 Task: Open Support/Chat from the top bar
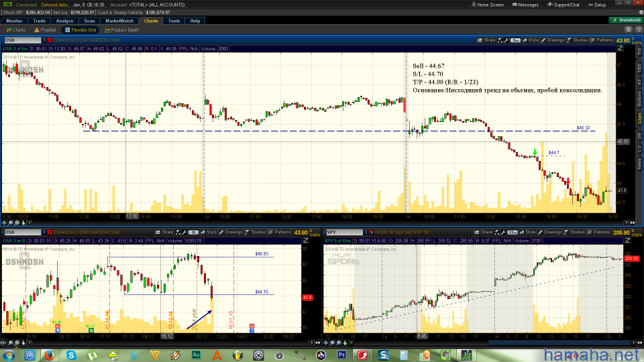tap(565, 5)
